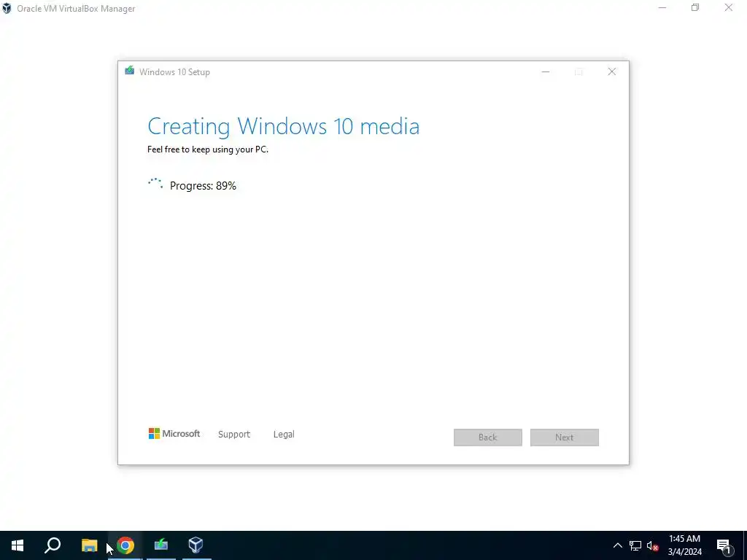Click the 'Creating Windows 10 media' heading
747x560 pixels.
tap(284, 126)
